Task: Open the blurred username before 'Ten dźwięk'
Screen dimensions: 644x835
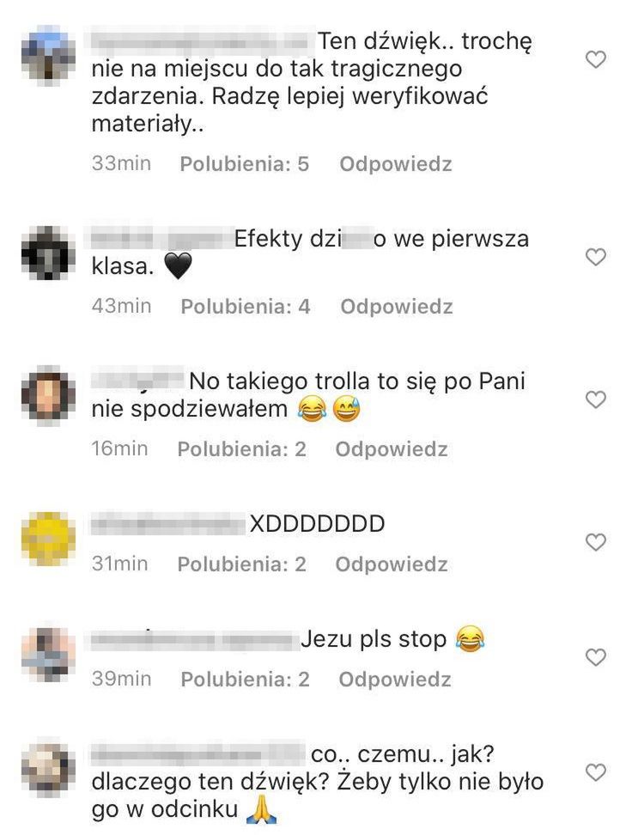Action: click(x=204, y=41)
